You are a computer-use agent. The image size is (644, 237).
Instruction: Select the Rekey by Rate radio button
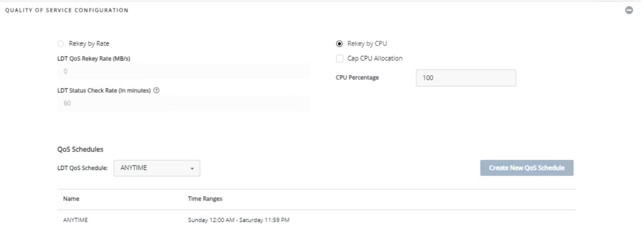pyautogui.click(x=60, y=44)
